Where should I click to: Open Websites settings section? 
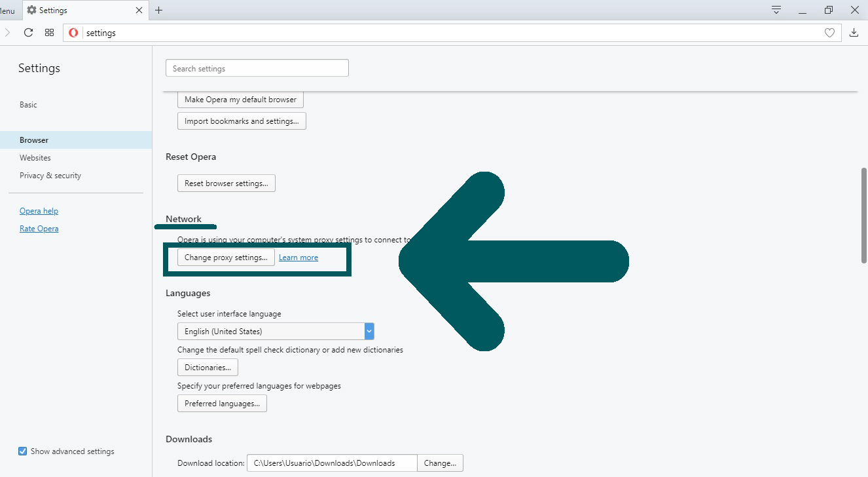[x=35, y=158]
